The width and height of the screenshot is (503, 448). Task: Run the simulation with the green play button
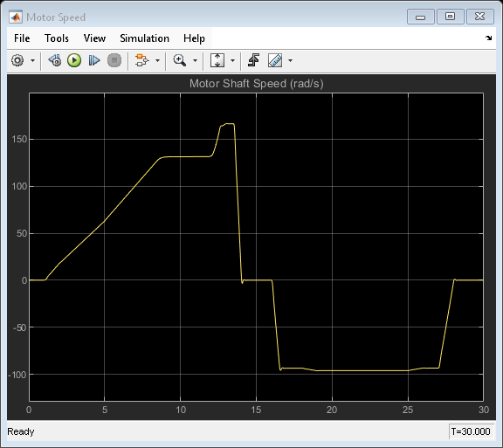(74, 60)
